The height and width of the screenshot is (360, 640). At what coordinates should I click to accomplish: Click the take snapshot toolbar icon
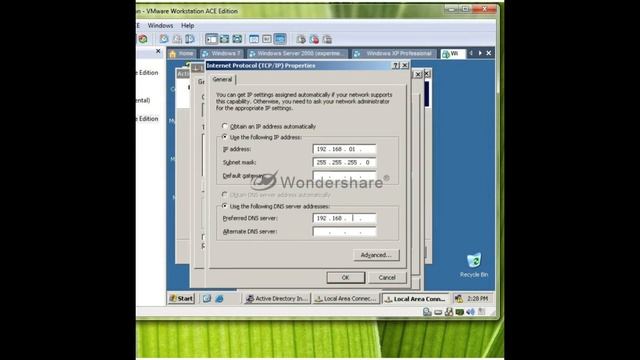pyautogui.click(x=164, y=39)
